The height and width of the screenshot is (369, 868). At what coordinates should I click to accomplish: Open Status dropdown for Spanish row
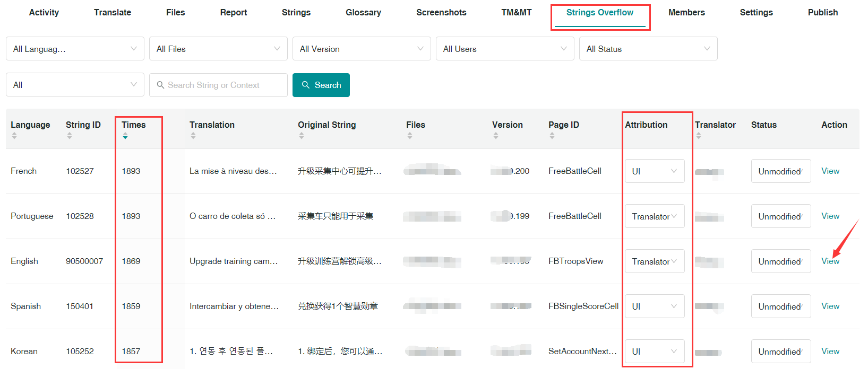[x=781, y=306]
